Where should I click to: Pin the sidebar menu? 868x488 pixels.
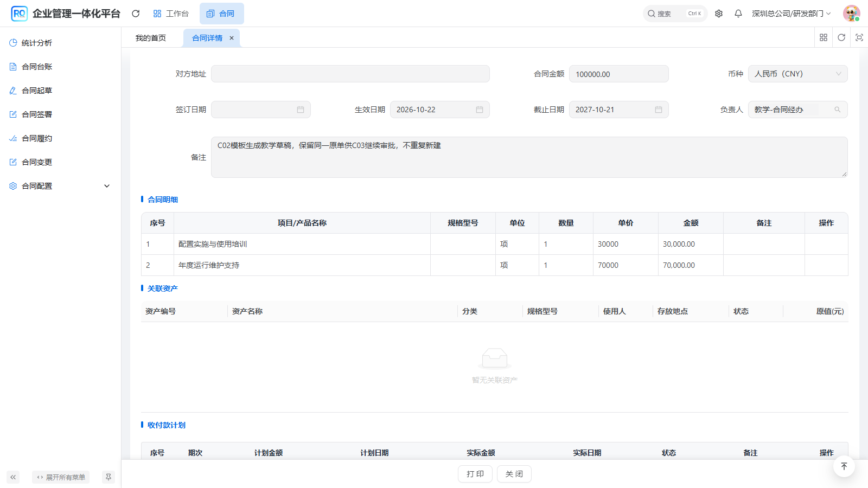pyautogui.click(x=108, y=477)
